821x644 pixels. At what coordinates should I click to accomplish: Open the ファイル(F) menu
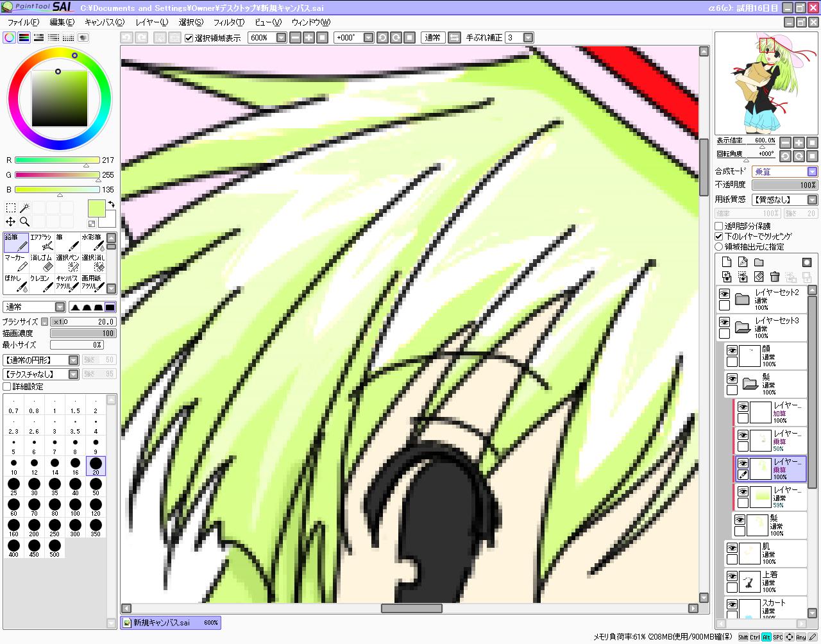(x=23, y=22)
